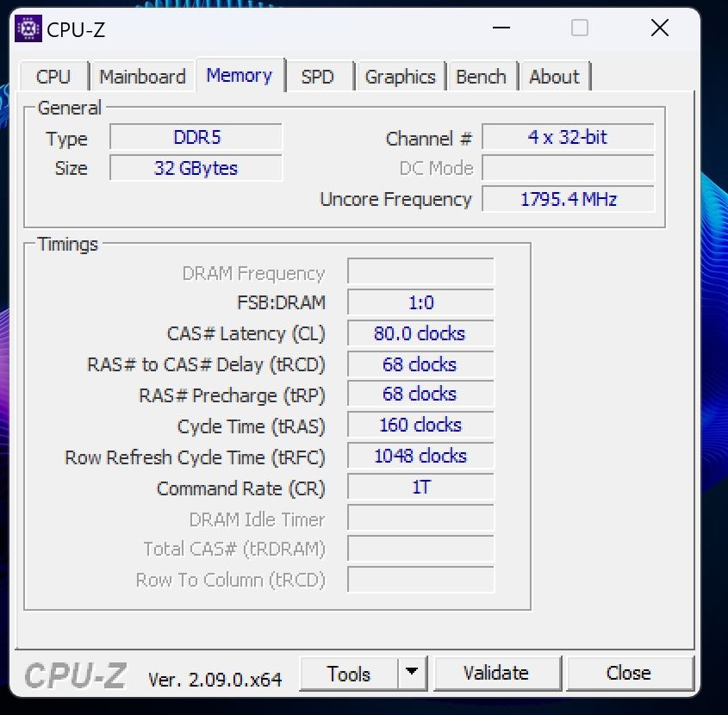This screenshot has height=715, width=728.
Task: Click the CAS# Latency value field
Action: tap(420, 333)
